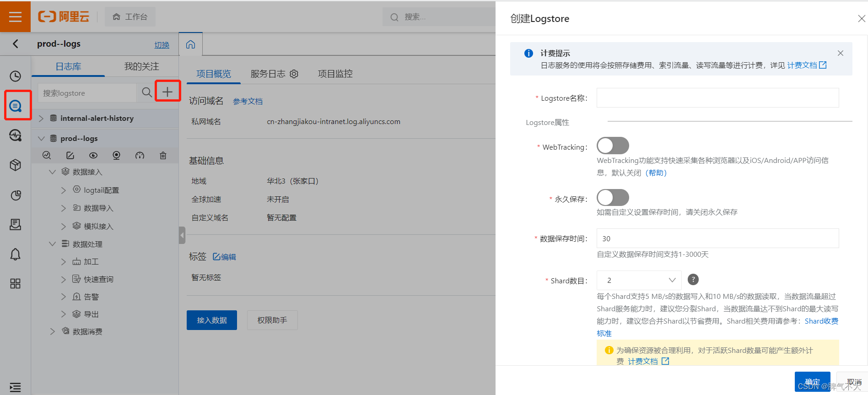Expand the 快速查询 node
The width and height of the screenshot is (868, 395).
click(64, 279)
